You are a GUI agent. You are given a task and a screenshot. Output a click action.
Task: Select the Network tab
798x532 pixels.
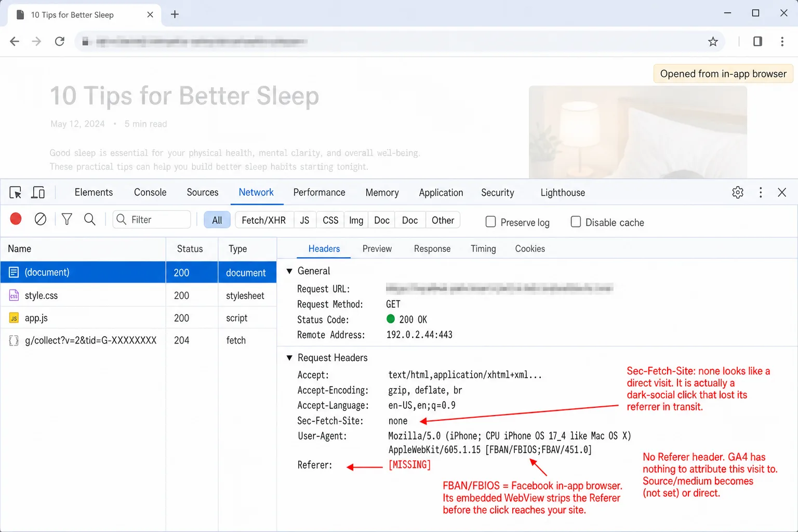pyautogui.click(x=256, y=193)
